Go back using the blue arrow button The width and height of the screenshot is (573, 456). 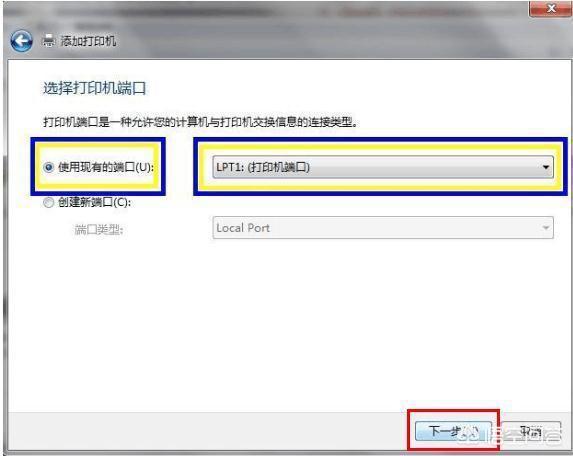pos(21,41)
